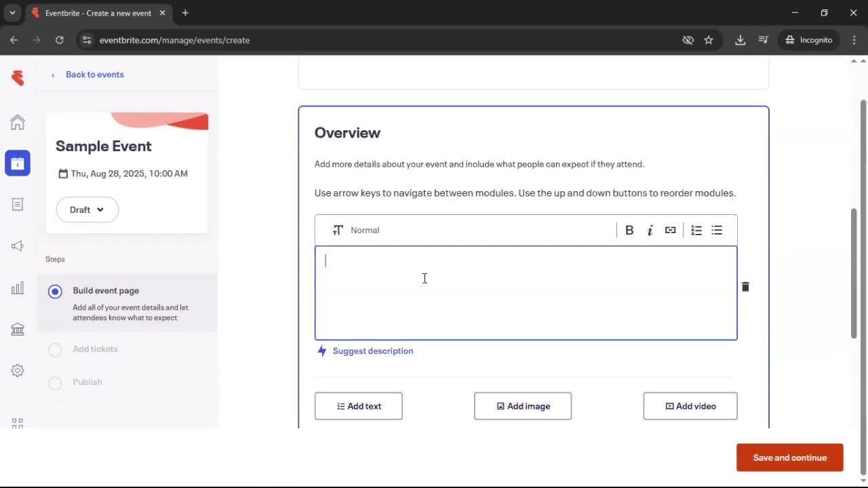Go back in browser history
Image resolution: width=868 pixels, height=488 pixels.
click(x=14, y=40)
